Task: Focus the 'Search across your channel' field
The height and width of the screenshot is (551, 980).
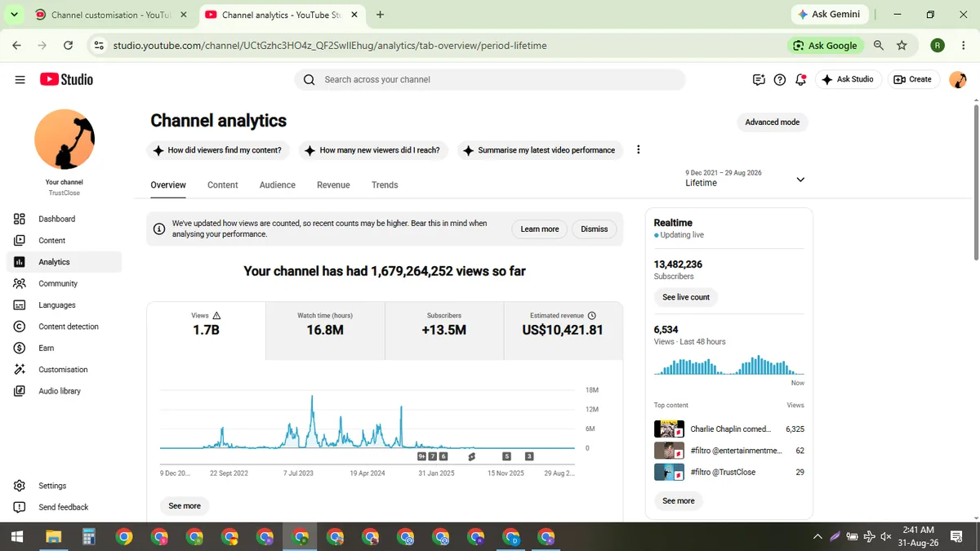Action: pos(490,79)
